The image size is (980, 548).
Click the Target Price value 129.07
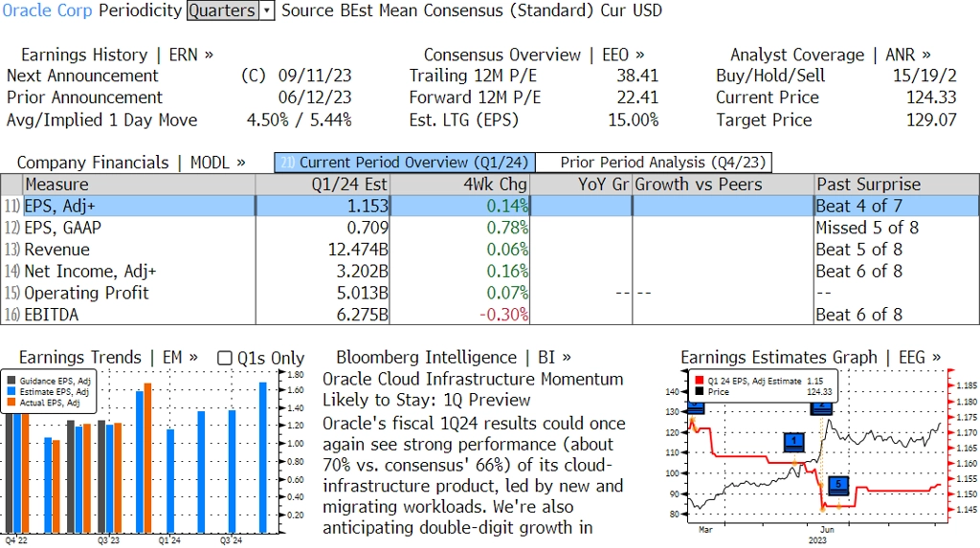coord(931,120)
